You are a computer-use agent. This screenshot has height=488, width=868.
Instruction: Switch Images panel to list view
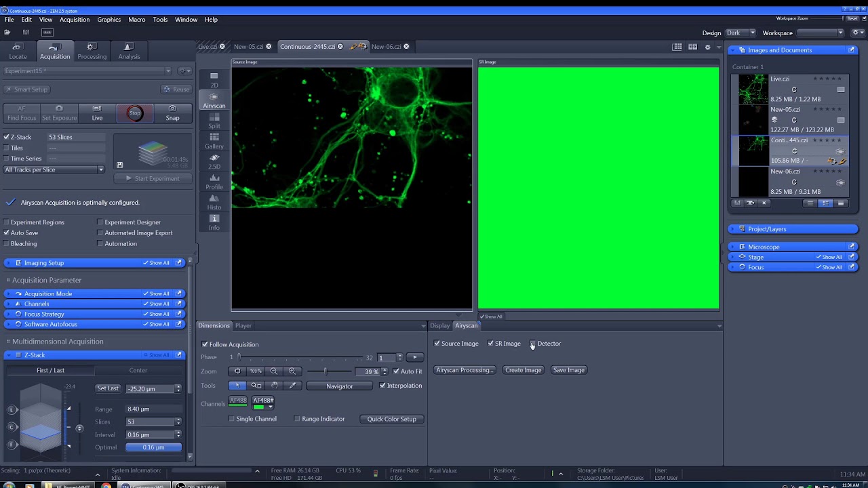pos(810,203)
